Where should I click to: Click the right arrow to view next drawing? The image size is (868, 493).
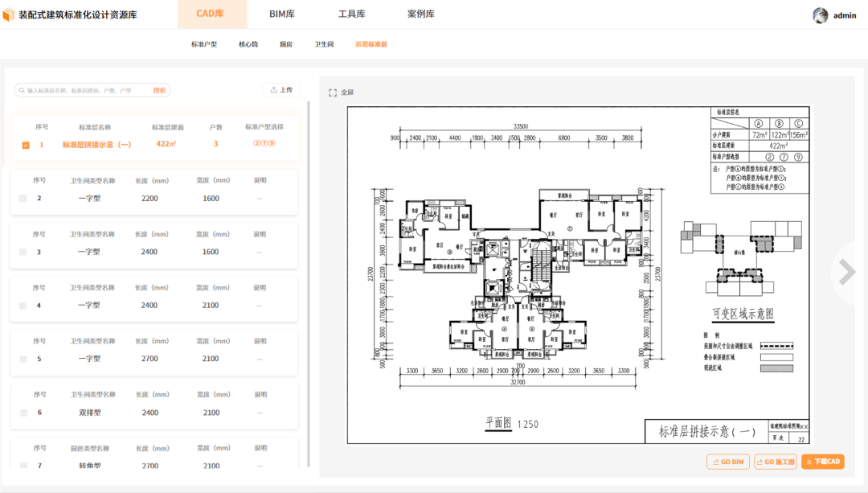click(845, 273)
